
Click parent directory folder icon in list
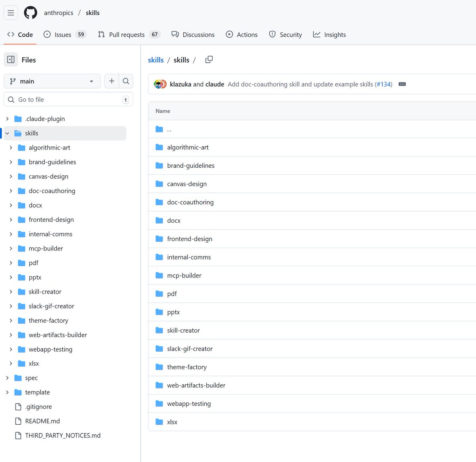(x=159, y=129)
